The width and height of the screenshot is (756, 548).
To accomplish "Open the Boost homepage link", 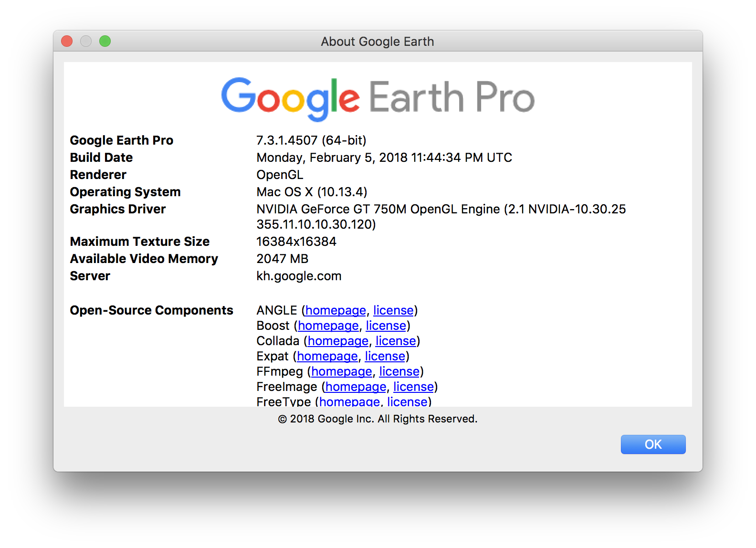I will (x=328, y=326).
